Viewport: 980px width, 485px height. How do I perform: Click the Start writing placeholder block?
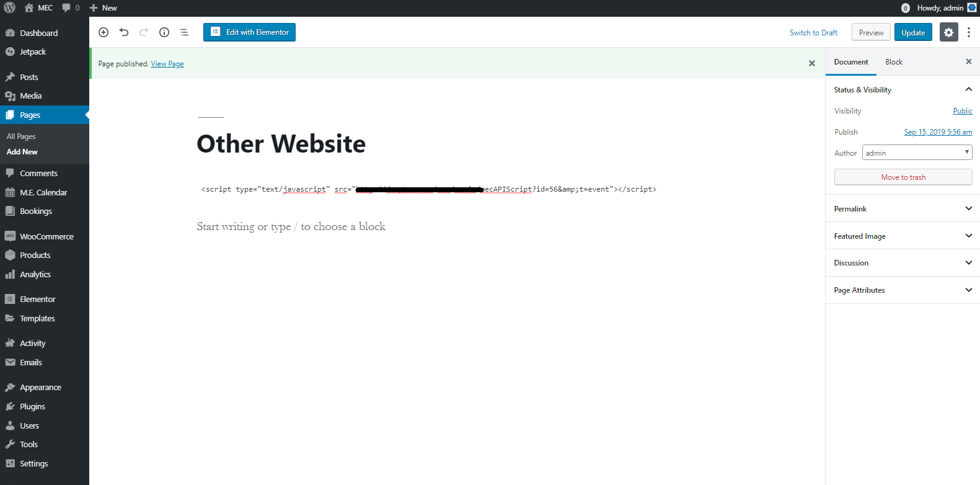pos(291,226)
